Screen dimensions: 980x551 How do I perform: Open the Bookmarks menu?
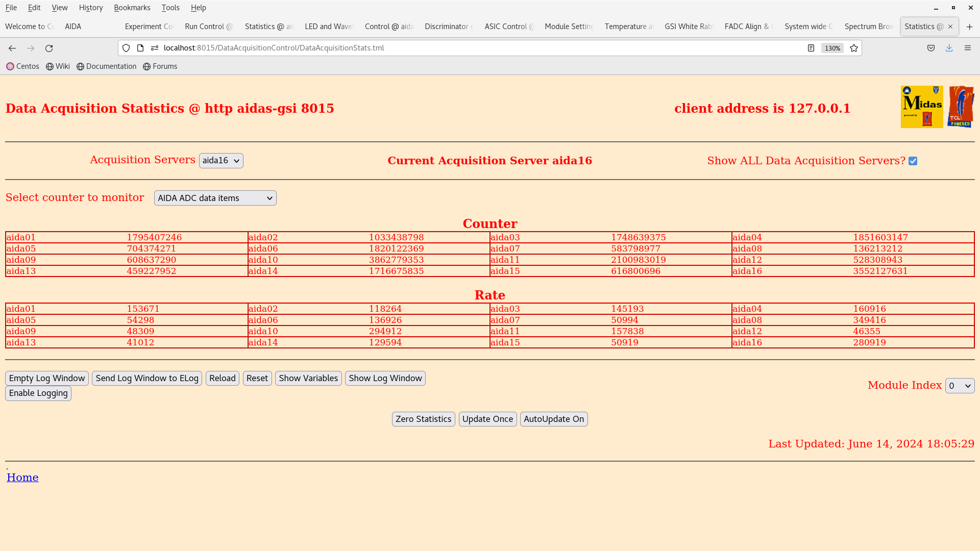point(132,8)
